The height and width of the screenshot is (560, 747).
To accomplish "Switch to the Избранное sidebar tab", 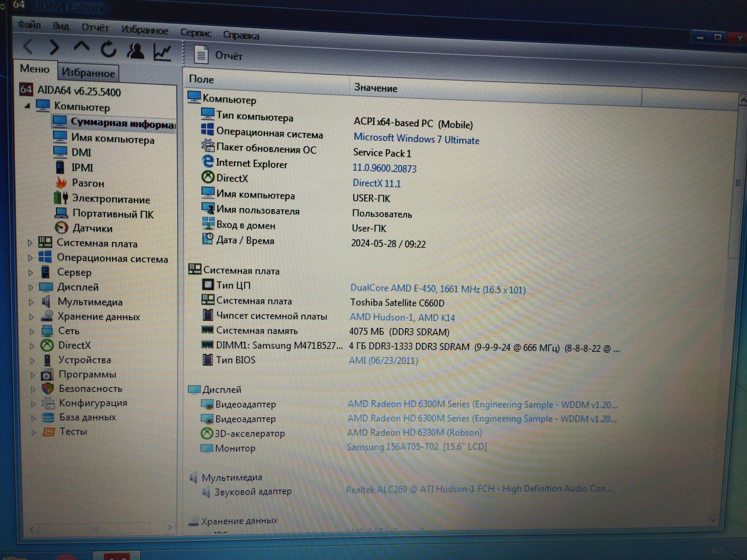I will [88, 73].
